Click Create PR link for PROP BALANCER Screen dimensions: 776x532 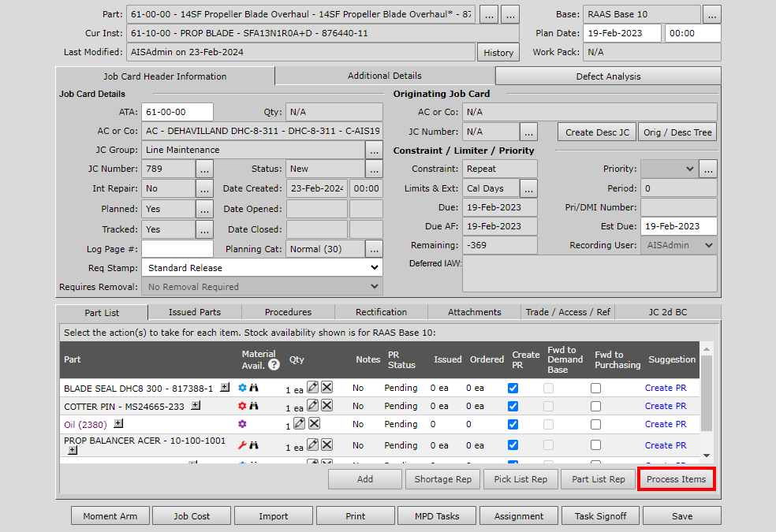coord(665,445)
